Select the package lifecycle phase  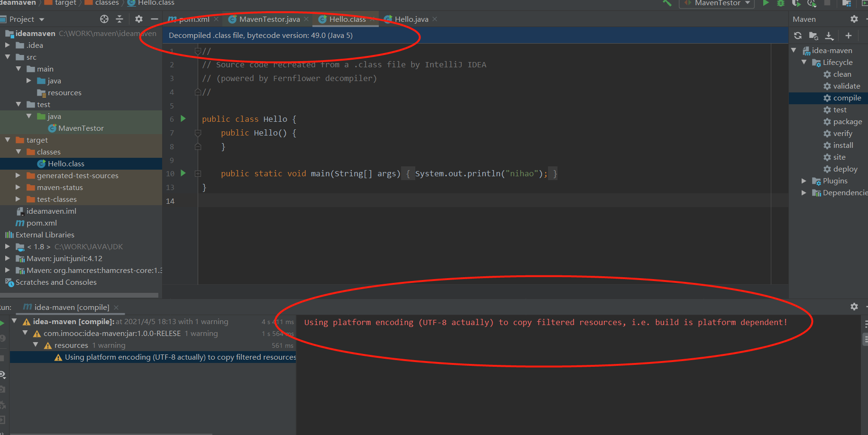coord(848,121)
